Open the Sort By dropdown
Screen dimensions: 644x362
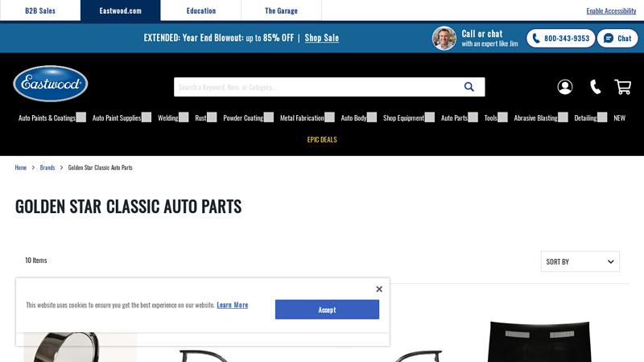[580, 261]
